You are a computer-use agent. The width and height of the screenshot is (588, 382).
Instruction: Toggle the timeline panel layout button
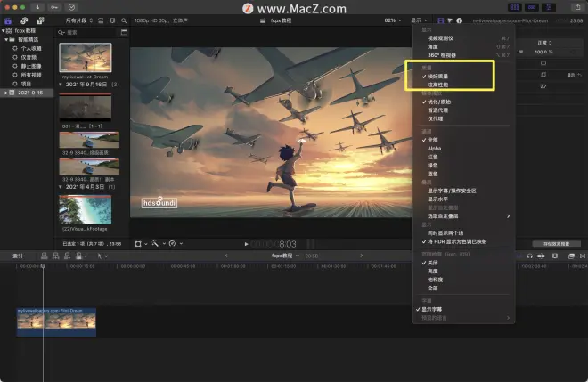tap(532, 7)
